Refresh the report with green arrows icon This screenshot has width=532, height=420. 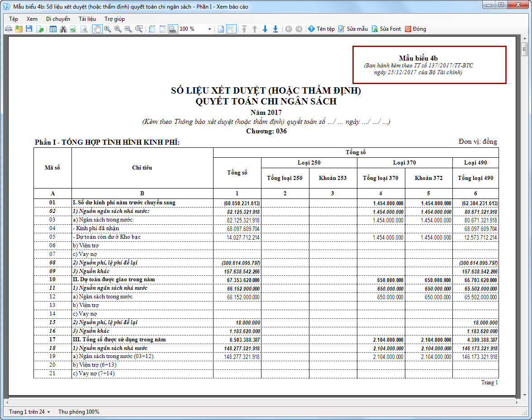pos(73,29)
